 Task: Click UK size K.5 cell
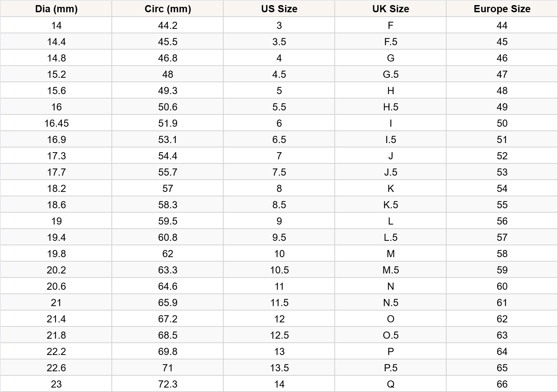pos(390,205)
